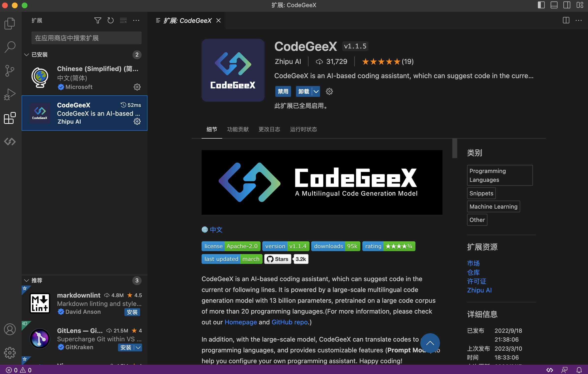
Task: Switch to the 更改日志 tab
Action: (x=269, y=129)
